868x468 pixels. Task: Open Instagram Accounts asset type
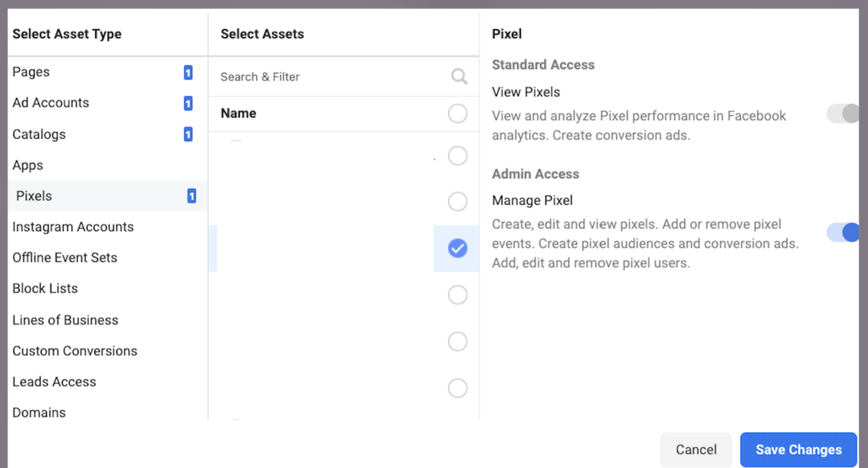pyautogui.click(x=108, y=227)
